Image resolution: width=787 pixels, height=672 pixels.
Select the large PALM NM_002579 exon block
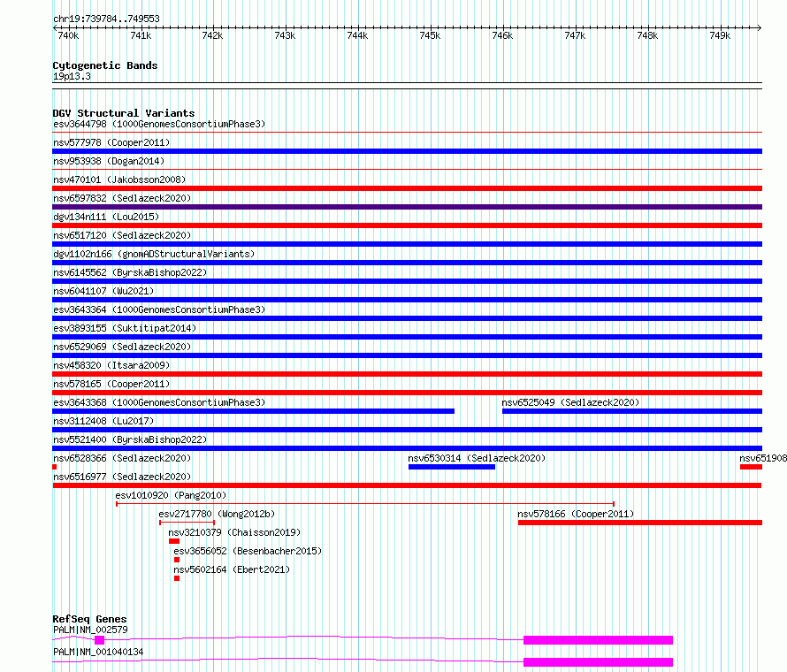pos(599,640)
